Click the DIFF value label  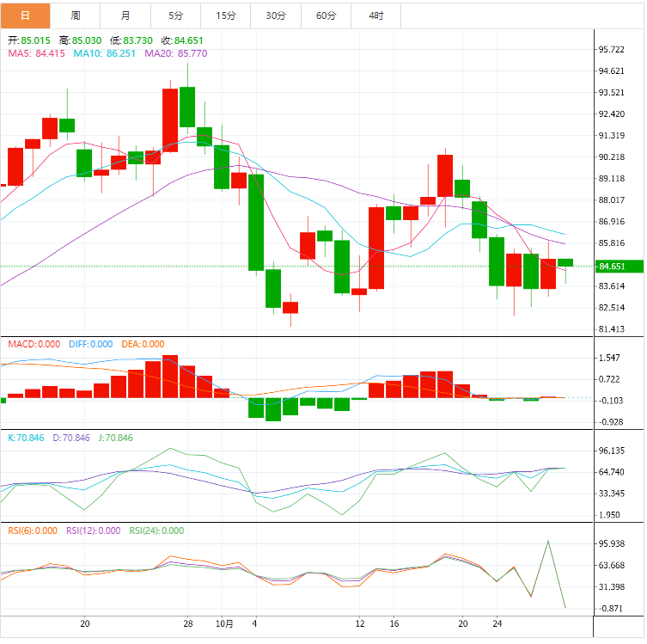[x=86, y=344]
